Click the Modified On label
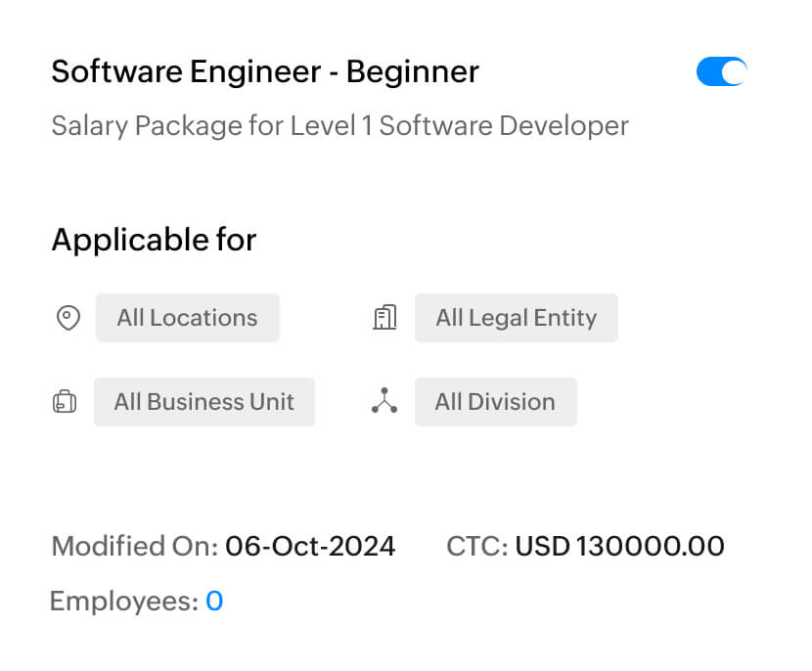 coord(134,546)
